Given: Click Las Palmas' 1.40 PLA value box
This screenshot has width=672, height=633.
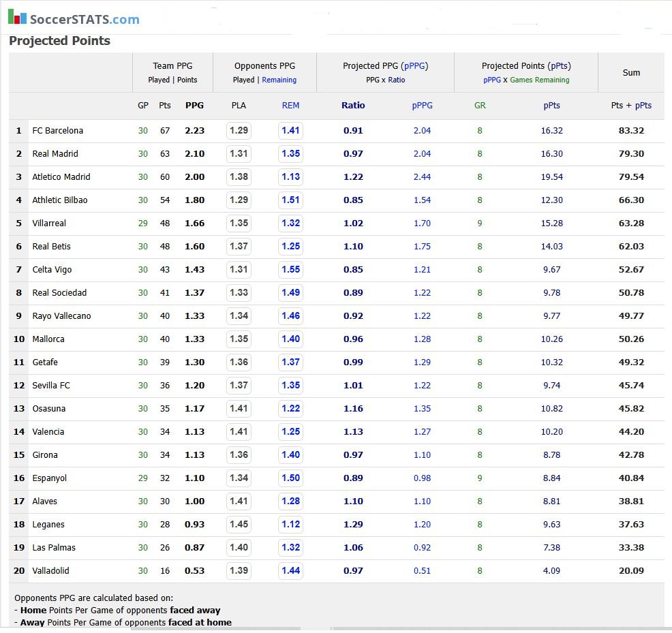Looking at the screenshot, I should click(239, 547).
